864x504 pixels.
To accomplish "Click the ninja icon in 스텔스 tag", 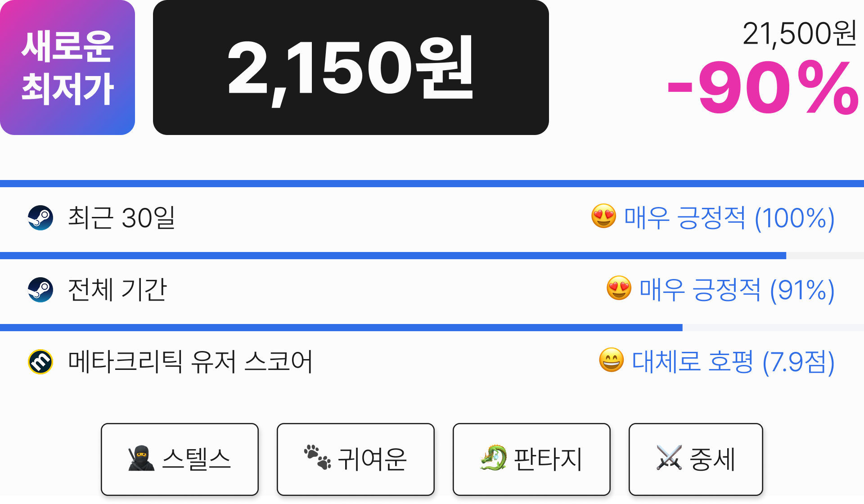I will 141,459.
